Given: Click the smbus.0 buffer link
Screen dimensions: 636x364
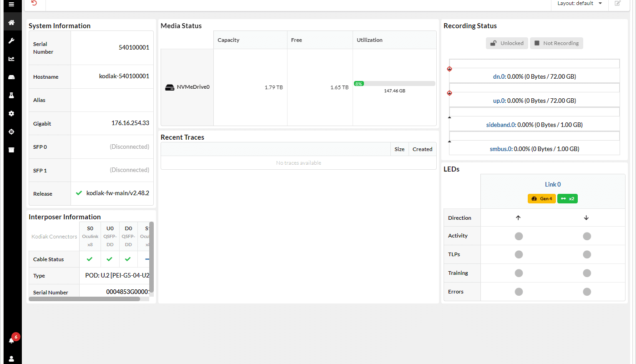Looking at the screenshot, I should 501,149.
